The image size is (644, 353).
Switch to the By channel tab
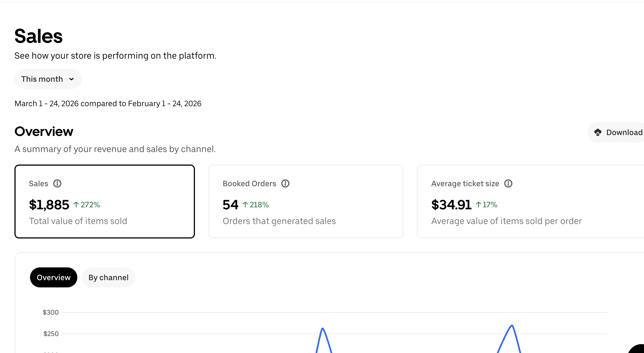click(x=108, y=277)
